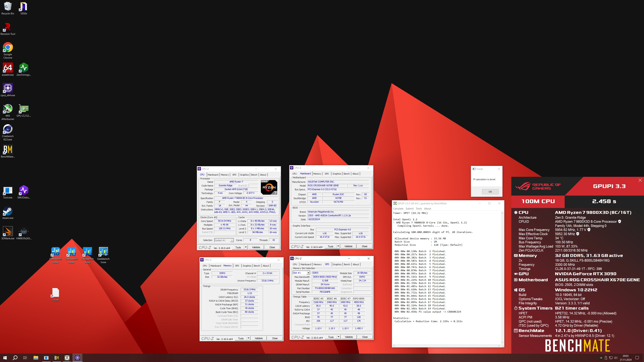Open cpuz_x64.exe desktop icon
Viewport: 644px width, 362px height.
click(8, 90)
